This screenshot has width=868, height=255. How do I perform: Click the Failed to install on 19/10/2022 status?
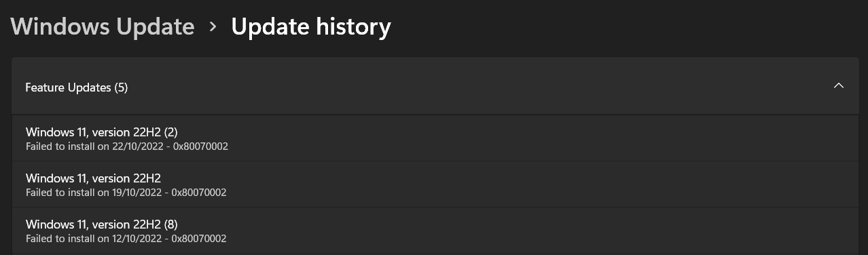[x=94, y=193]
